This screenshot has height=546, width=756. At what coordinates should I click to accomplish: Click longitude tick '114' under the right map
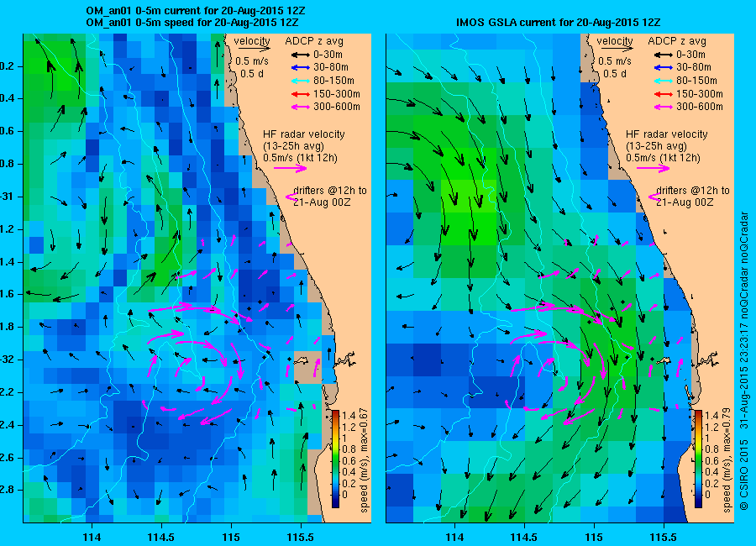(x=454, y=537)
